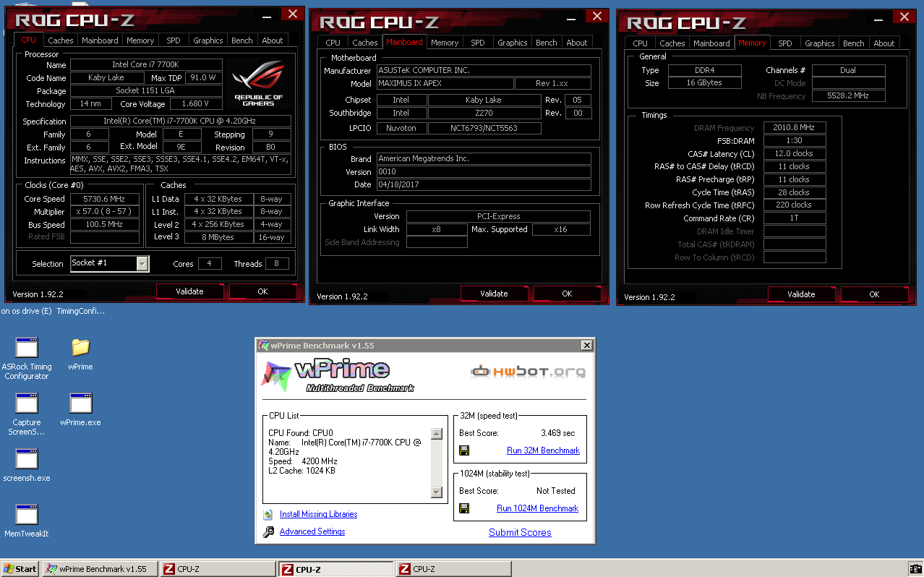Image resolution: width=924 pixels, height=577 pixels.
Task: Open Caches tab in left CPU-Z window
Action: [61, 40]
